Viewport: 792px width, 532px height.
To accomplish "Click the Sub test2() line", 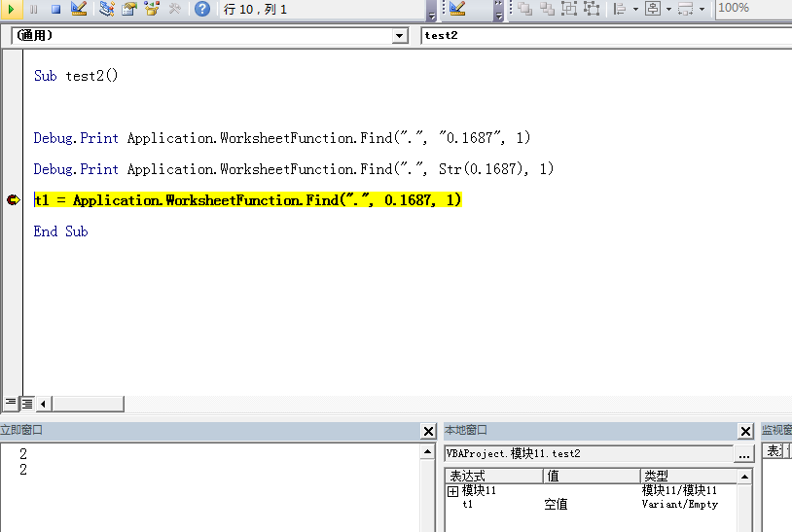I will (x=76, y=76).
